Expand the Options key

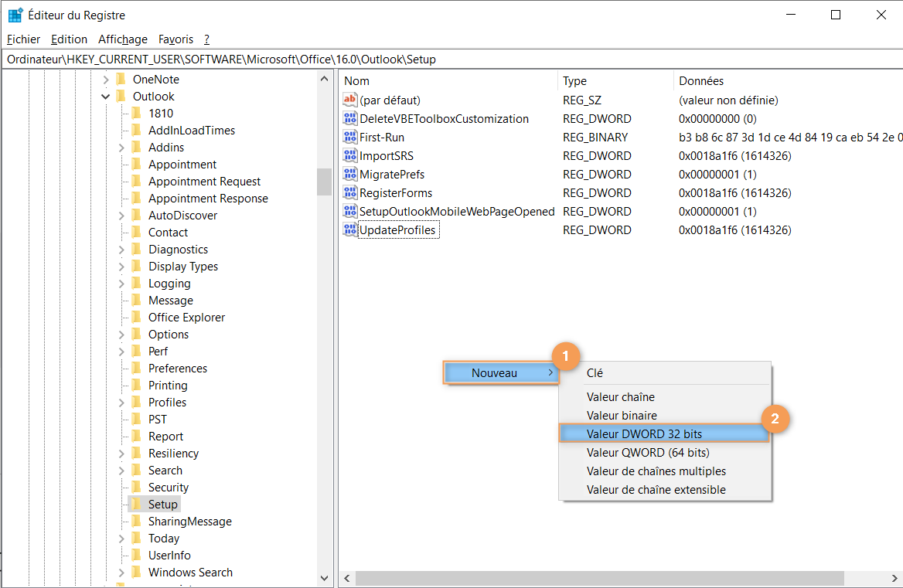121,335
